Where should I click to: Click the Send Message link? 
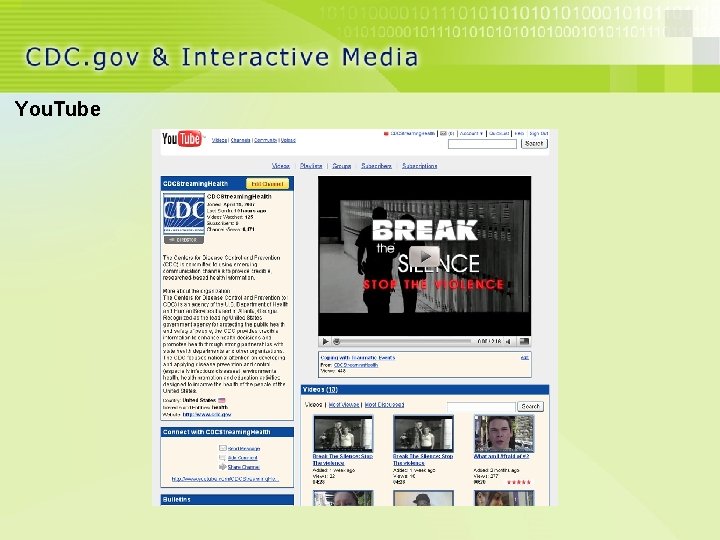pos(244,449)
